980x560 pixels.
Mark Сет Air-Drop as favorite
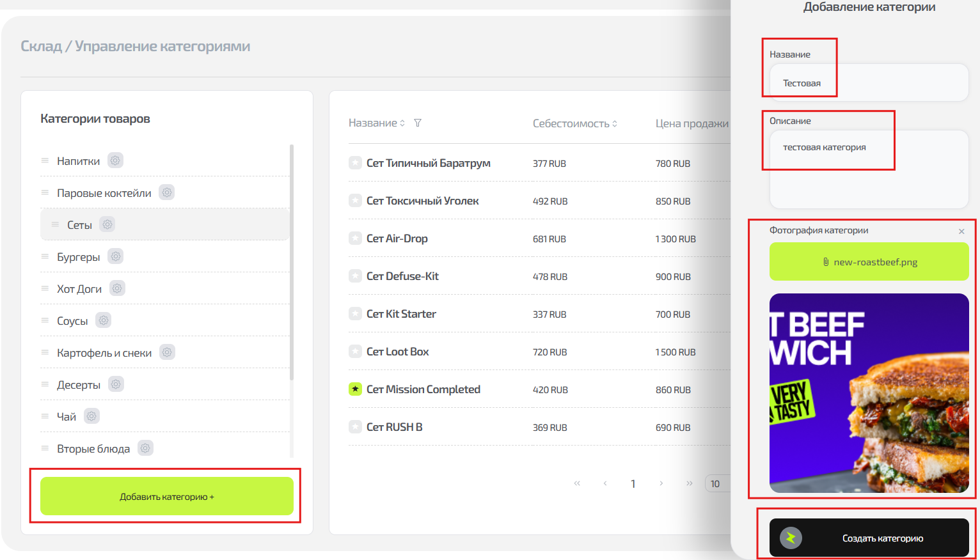click(x=355, y=238)
